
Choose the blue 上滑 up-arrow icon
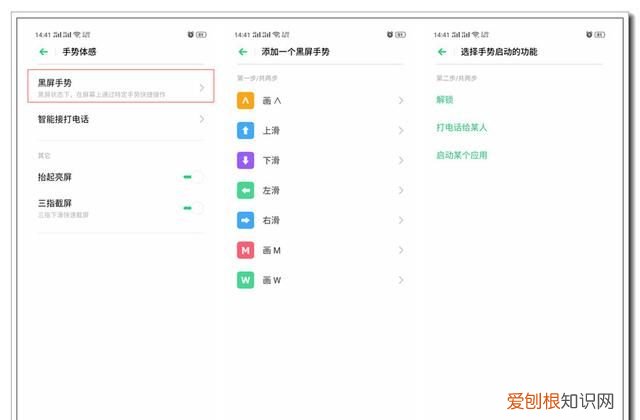(245, 130)
